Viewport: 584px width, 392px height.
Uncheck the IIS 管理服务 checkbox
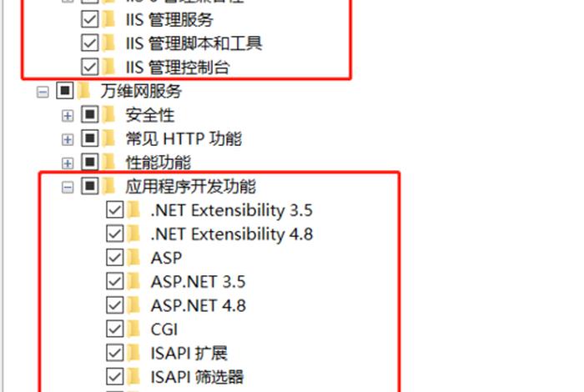point(90,19)
